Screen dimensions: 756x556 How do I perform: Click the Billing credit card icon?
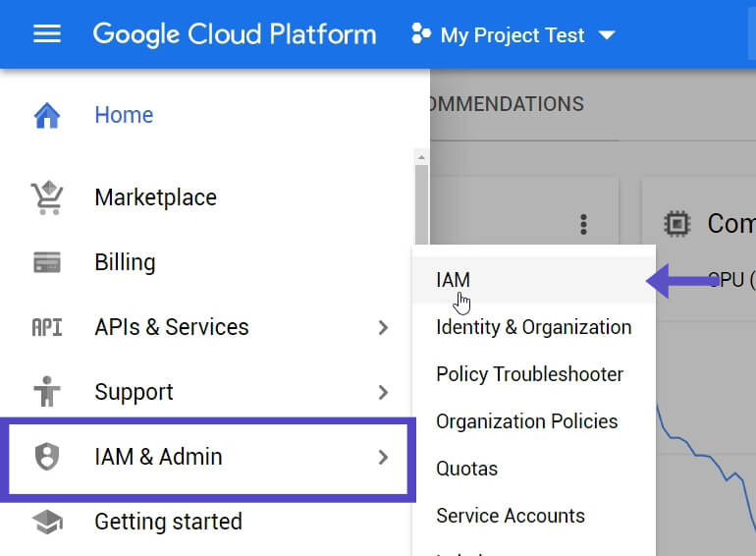[x=47, y=262]
